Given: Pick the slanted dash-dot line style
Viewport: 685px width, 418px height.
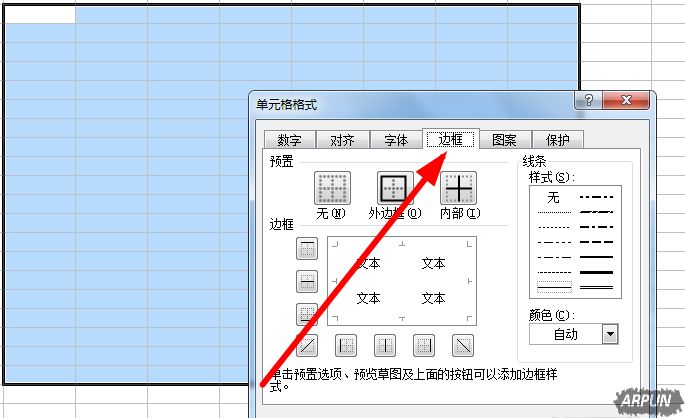Looking at the screenshot, I should [596, 212].
